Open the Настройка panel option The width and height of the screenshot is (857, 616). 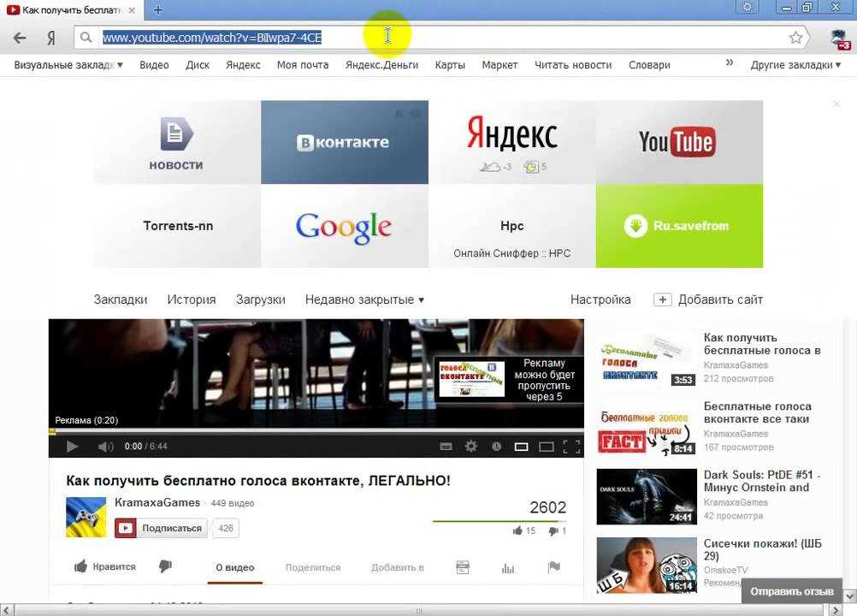coord(600,299)
